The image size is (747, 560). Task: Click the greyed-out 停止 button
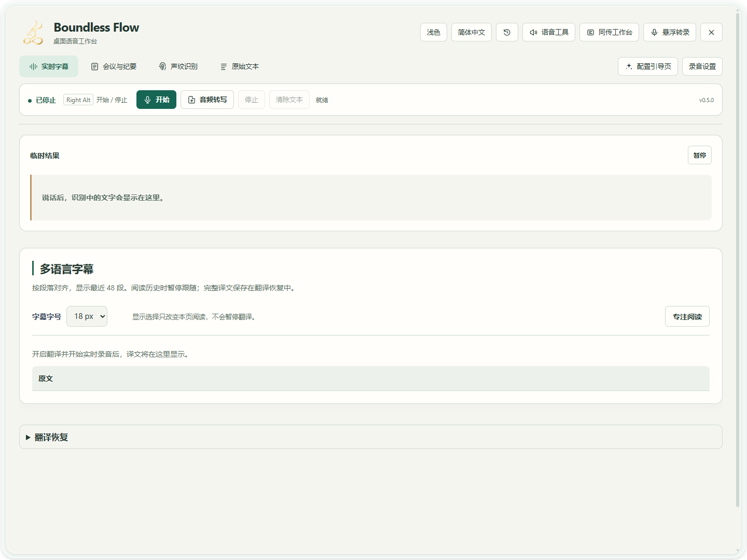252,100
